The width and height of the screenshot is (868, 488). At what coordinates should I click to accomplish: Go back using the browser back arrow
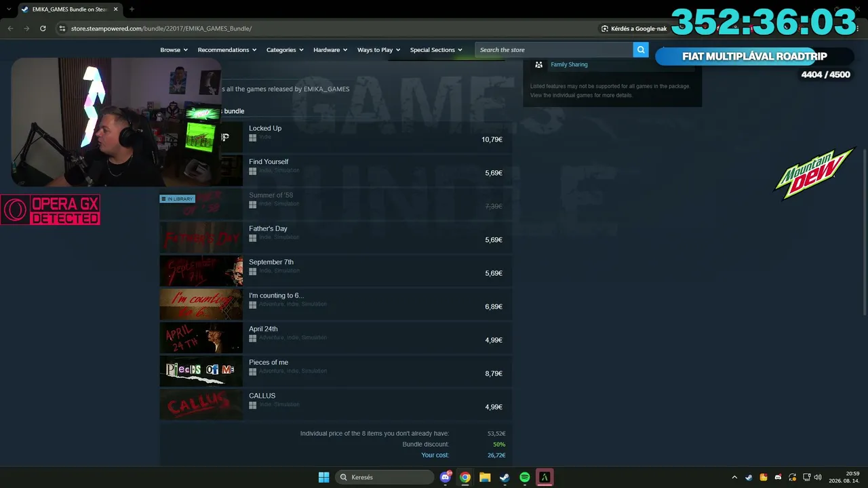(x=10, y=28)
